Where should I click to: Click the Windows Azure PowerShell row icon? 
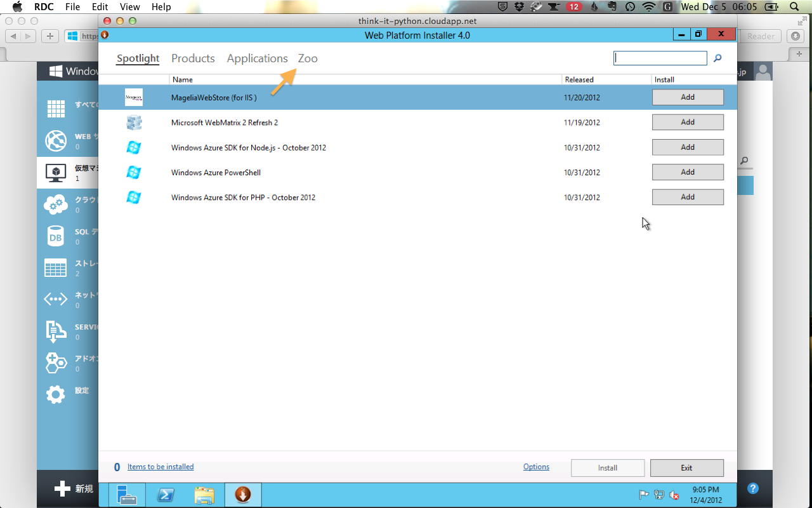(x=134, y=172)
